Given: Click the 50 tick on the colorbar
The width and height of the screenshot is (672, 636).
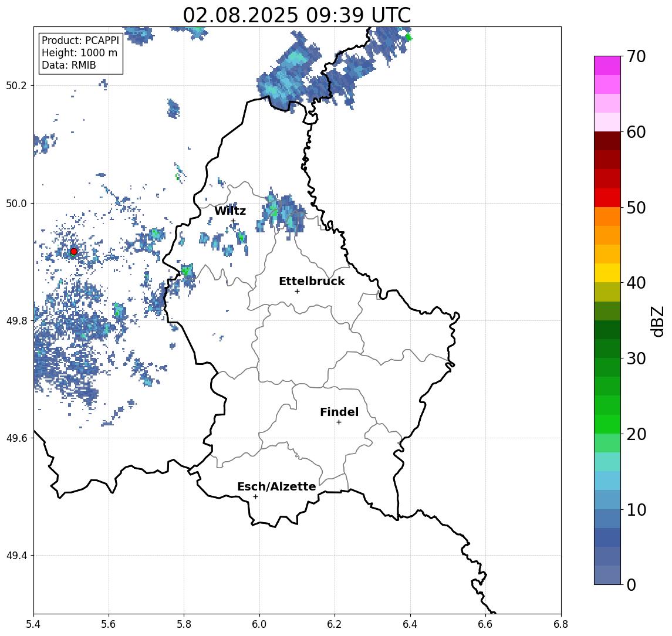Looking at the screenshot, I should tap(636, 208).
